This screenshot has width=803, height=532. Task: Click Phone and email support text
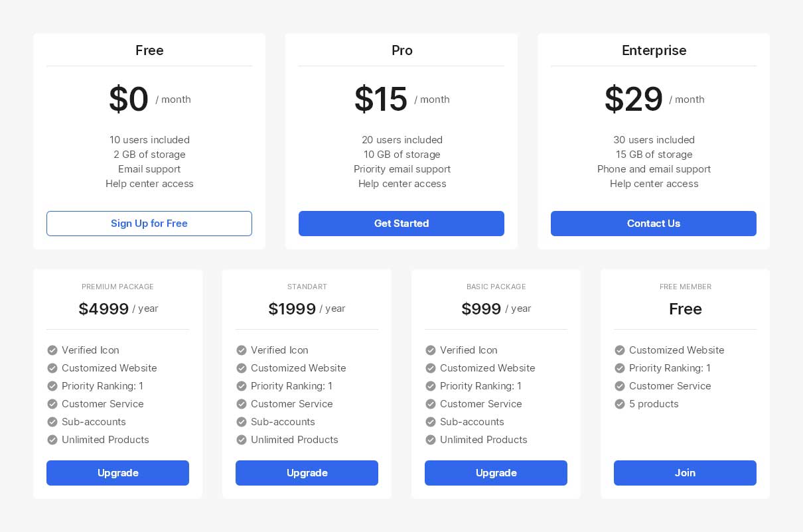tap(654, 169)
